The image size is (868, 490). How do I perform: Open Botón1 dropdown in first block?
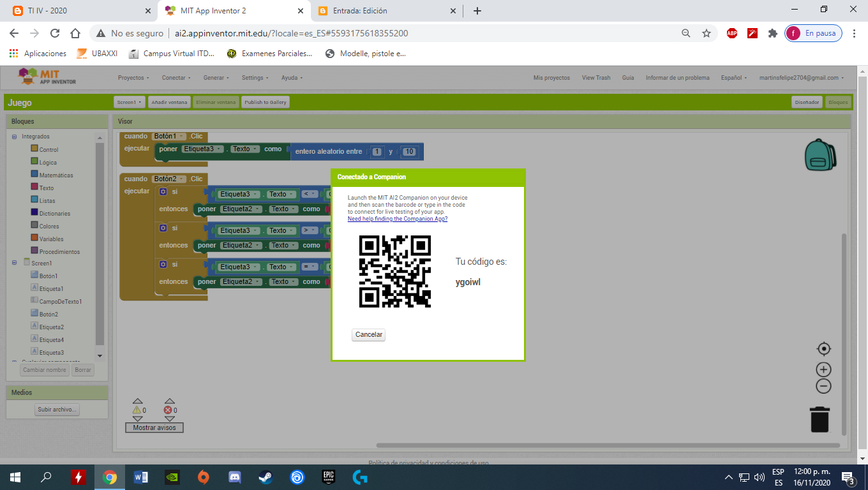point(169,136)
